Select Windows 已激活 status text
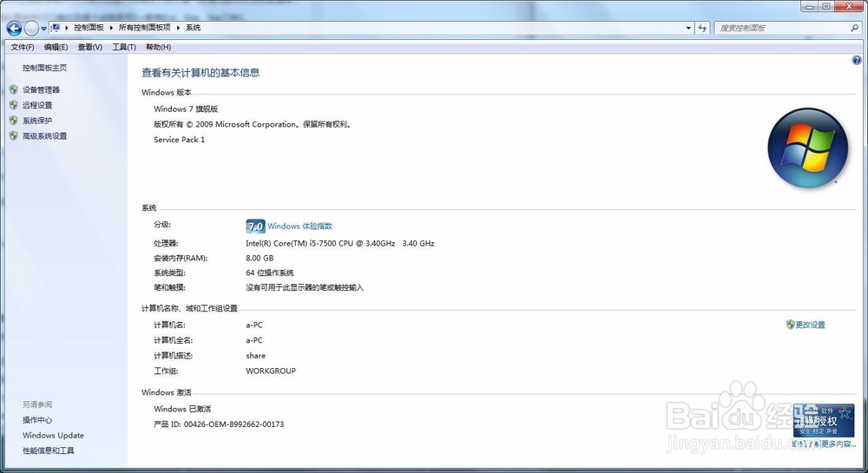 (x=182, y=409)
